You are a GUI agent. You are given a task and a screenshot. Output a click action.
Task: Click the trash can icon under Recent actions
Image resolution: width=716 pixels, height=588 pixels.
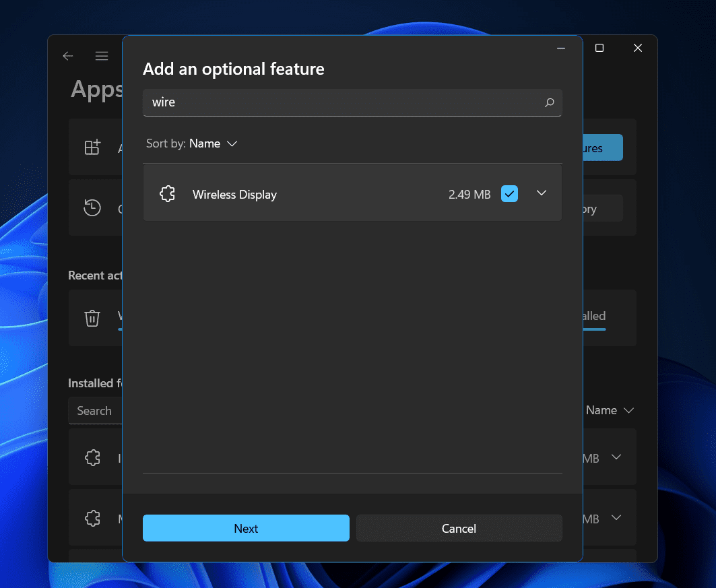pyautogui.click(x=92, y=317)
